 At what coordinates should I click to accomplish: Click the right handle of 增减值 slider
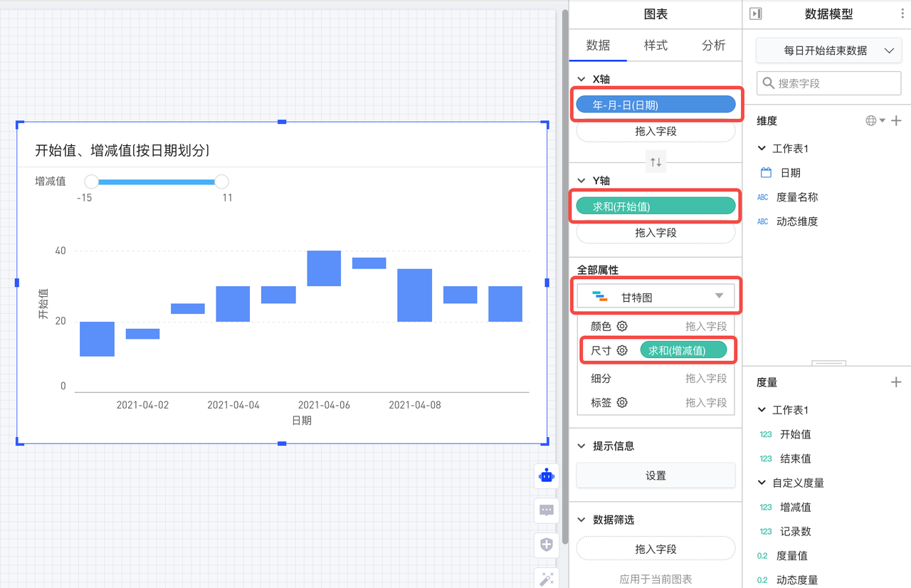click(221, 182)
